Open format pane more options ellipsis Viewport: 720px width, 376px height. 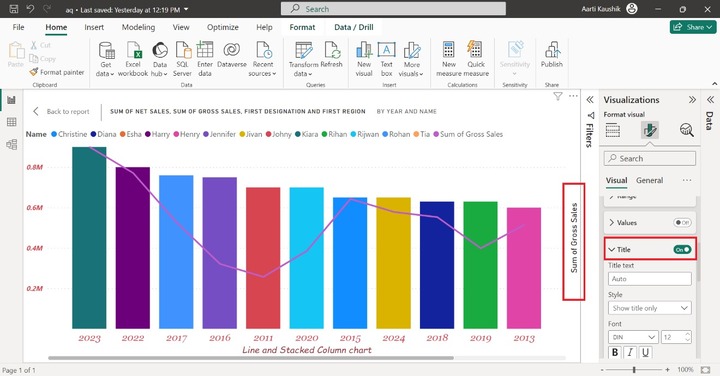[x=686, y=180]
